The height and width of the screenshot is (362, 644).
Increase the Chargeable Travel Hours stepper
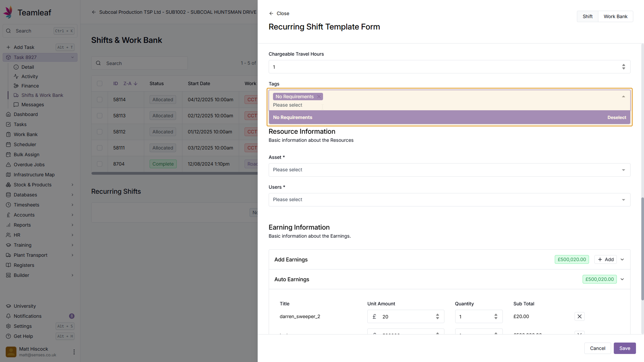pyautogui.click(x=624, y=65)
